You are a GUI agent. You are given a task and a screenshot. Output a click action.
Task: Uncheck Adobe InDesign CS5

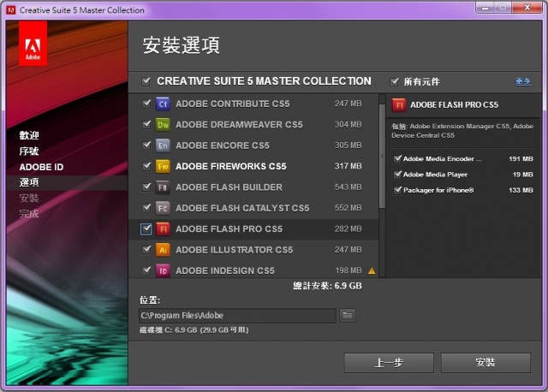pos(146,270)
